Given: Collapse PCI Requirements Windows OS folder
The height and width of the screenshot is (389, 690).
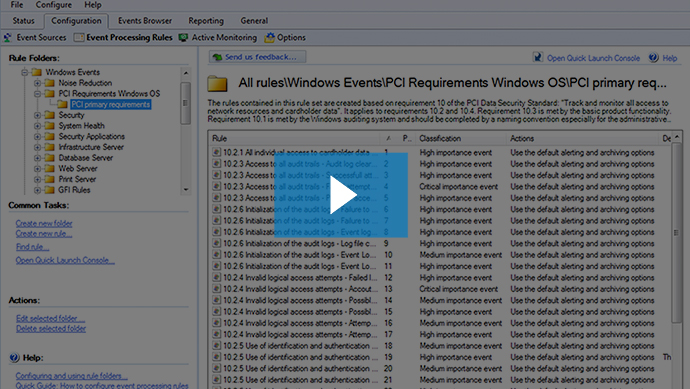Looking at the screenshot, I should tap(37, 94).
